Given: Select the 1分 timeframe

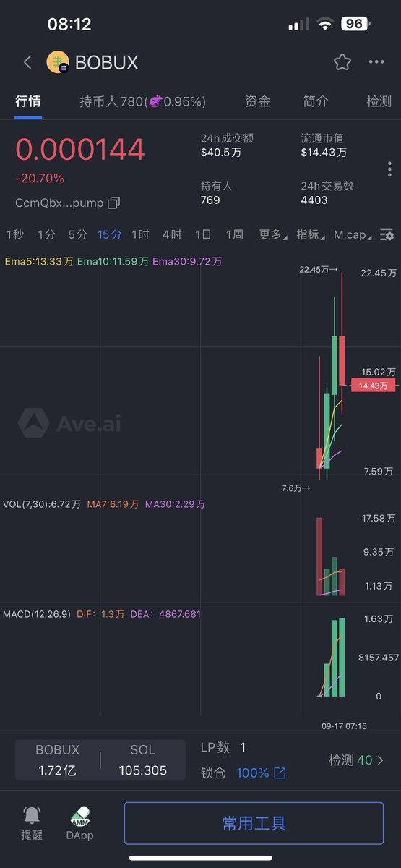Looking at the screenshot, I should [x=46, y=234].
